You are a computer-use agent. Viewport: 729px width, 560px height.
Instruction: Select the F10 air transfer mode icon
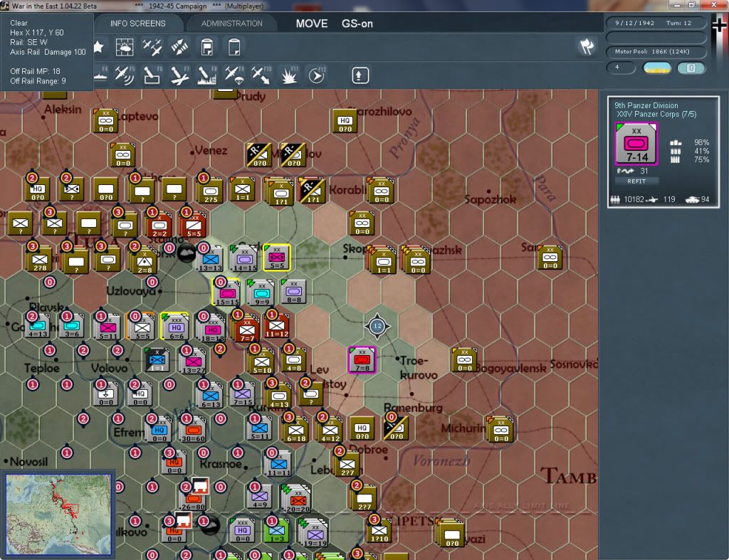pos(261,75)
